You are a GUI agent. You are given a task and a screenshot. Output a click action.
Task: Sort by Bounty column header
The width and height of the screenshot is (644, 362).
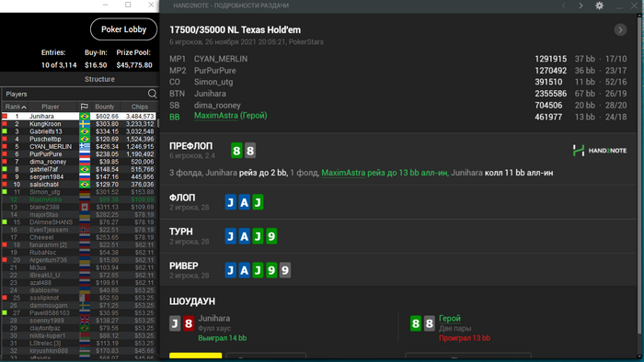pyautogui.click(x=104, y=107)
